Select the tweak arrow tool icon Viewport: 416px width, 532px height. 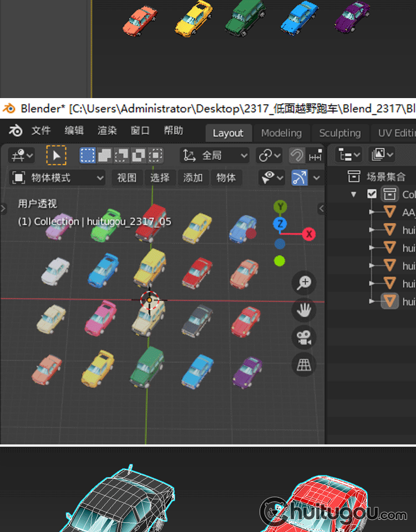pos(56,156)
